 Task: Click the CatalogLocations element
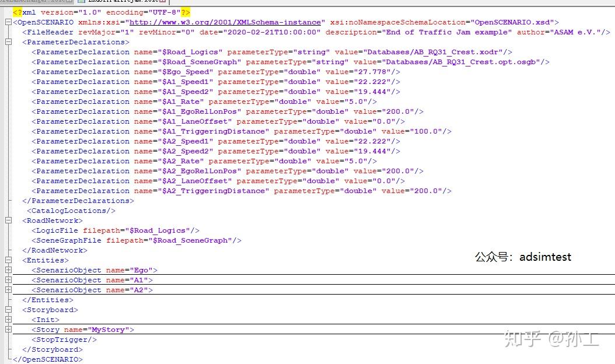point(71,211)
